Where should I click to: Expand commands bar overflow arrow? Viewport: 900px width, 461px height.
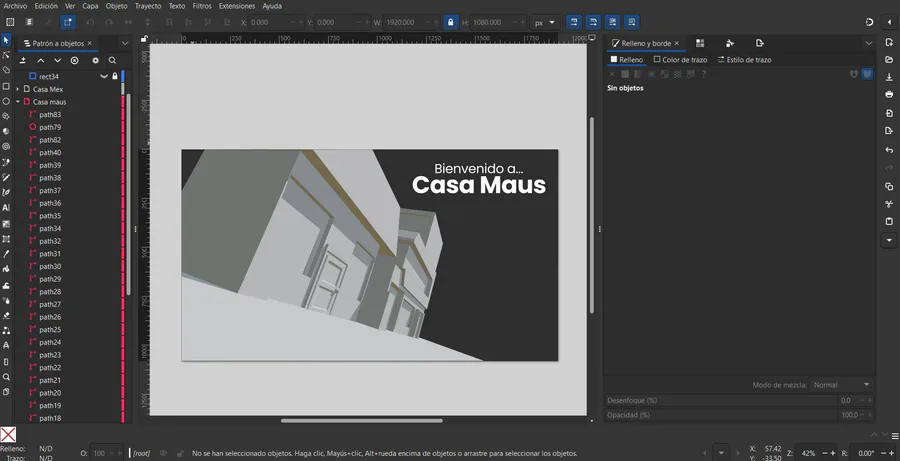(x=889, y=240)
